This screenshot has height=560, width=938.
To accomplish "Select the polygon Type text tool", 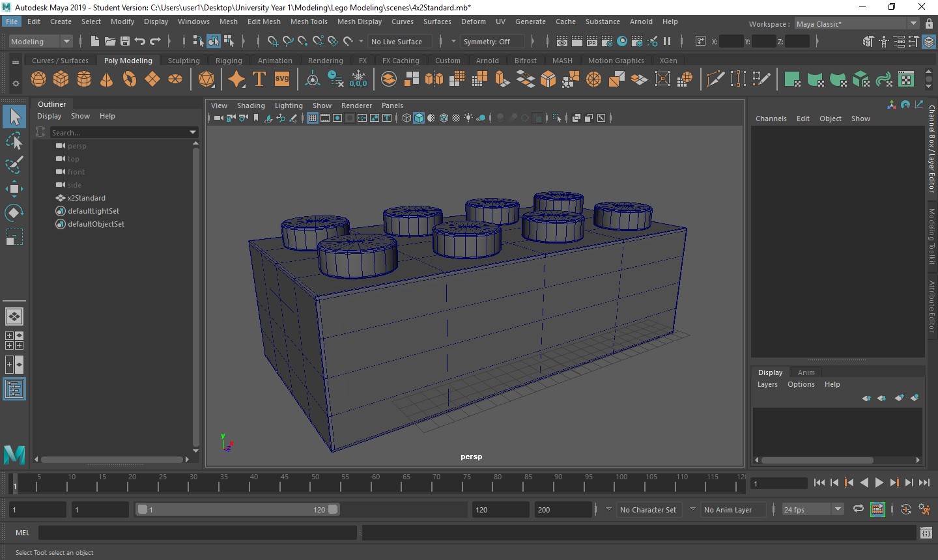I will 259,79.
